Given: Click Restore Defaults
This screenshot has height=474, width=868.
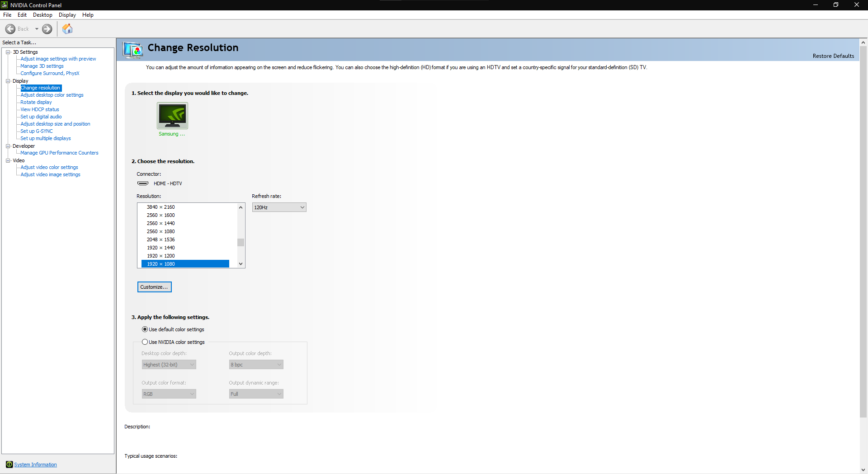Looking at the screenshot, I should click(833, 56).
